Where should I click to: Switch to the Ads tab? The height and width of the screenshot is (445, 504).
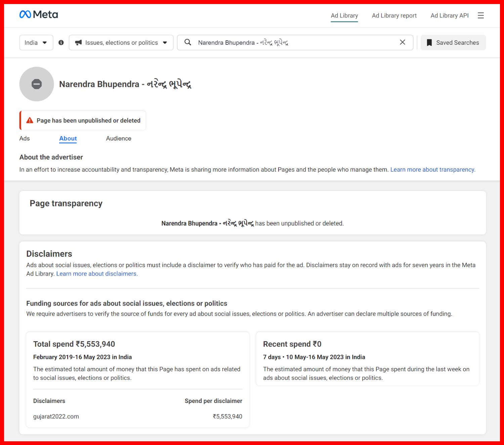click(25, 138)
